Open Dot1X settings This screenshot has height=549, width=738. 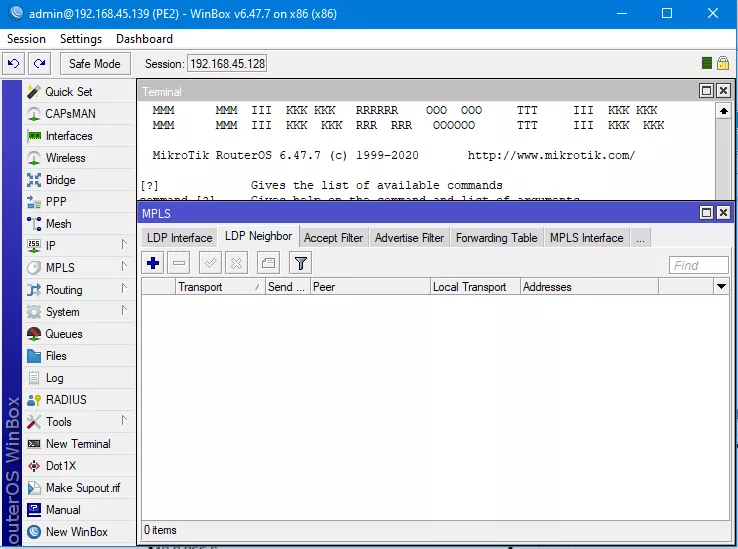79,466
